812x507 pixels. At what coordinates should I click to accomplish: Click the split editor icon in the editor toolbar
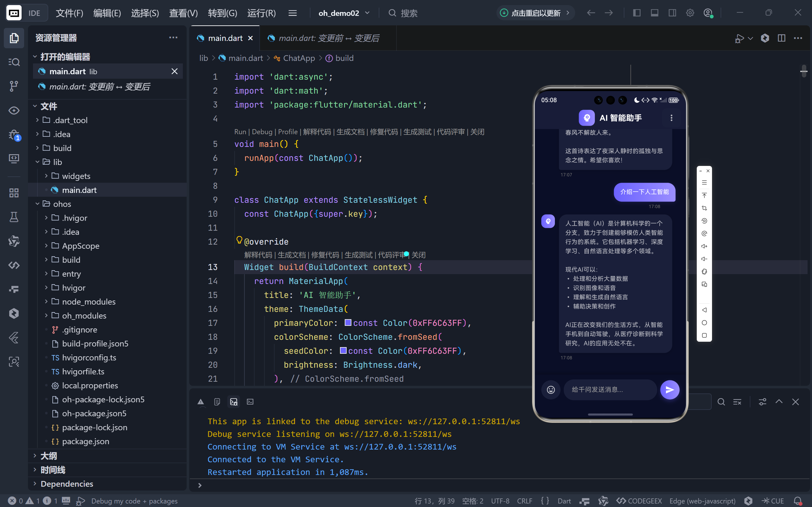pos(781,38)
